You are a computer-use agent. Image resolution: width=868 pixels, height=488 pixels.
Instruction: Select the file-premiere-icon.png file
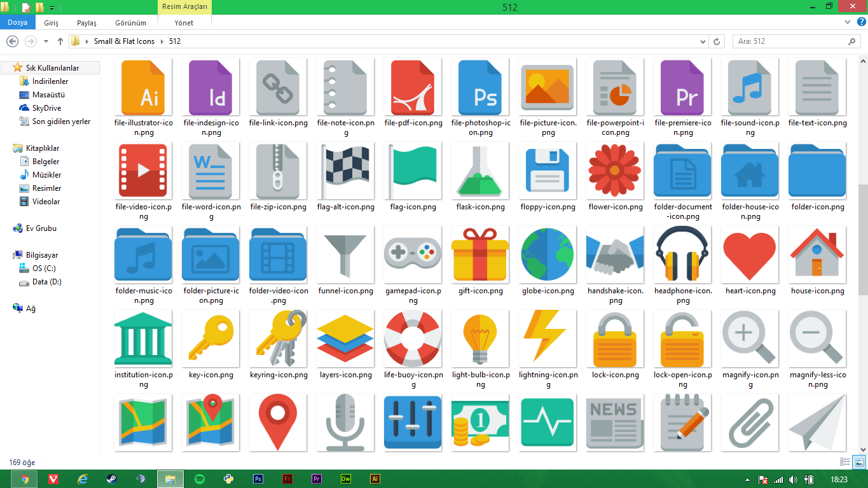click(x=682, y=87)
